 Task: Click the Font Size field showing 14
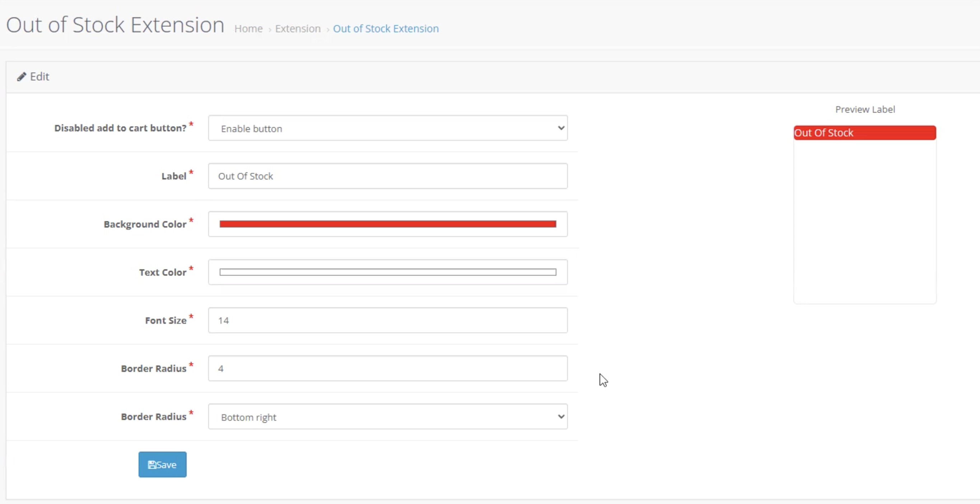tap(388, 320)
